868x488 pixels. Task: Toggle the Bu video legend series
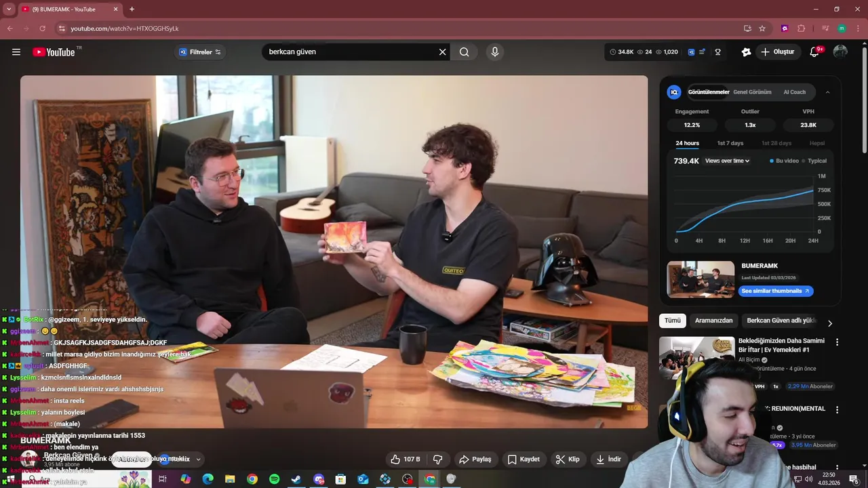(x=784, y=161)
